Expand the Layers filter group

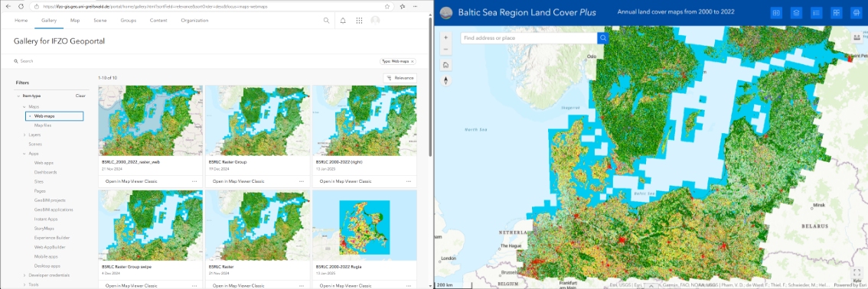pos(24,135)
